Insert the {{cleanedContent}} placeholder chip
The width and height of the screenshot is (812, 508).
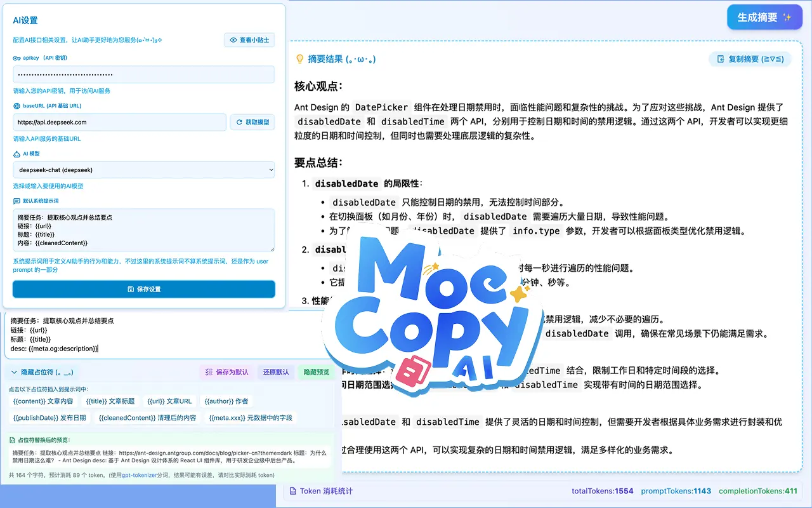tap(147, 417)
